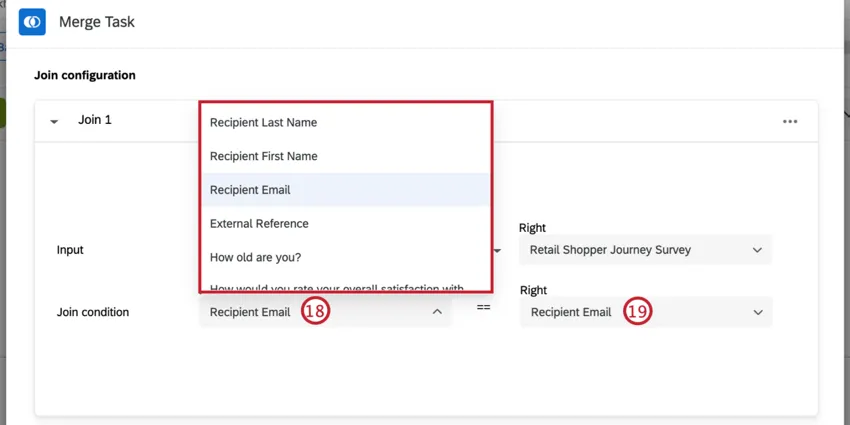
Task: Open the Join 1 three-dot options menu
Action: 790,121
